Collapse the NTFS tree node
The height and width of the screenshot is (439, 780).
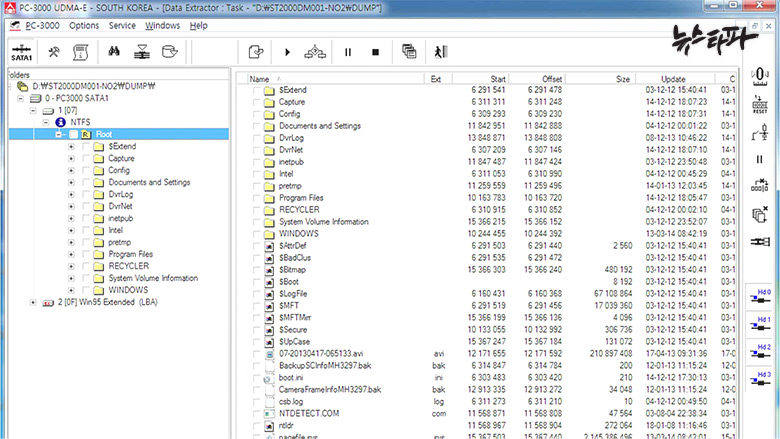(46, 122)
